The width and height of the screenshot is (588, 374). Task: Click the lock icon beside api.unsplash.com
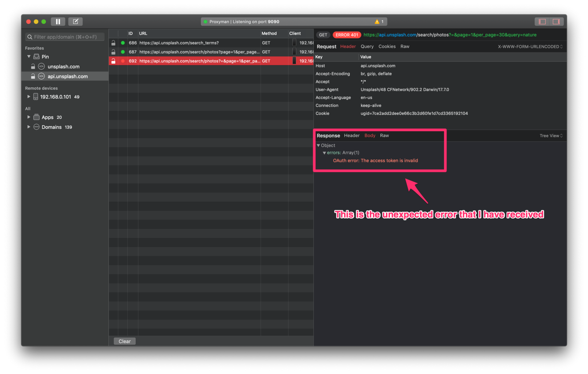coord(33,76)
